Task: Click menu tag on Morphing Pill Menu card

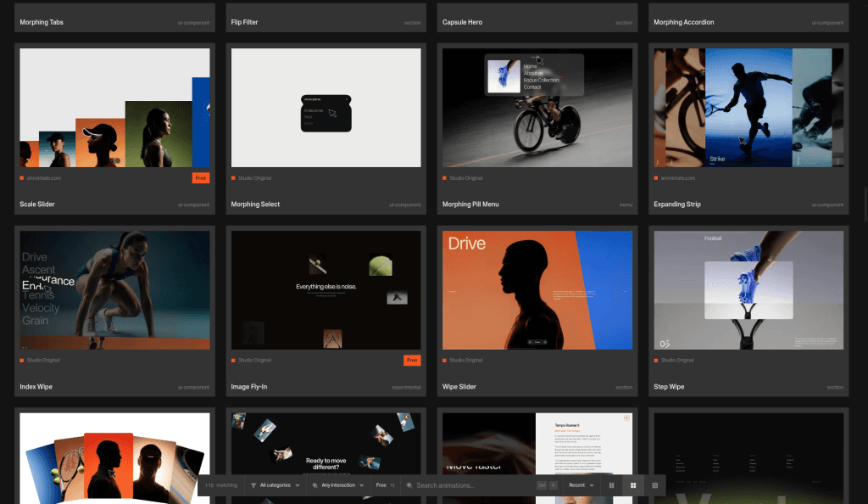Action: click(626, 205)
